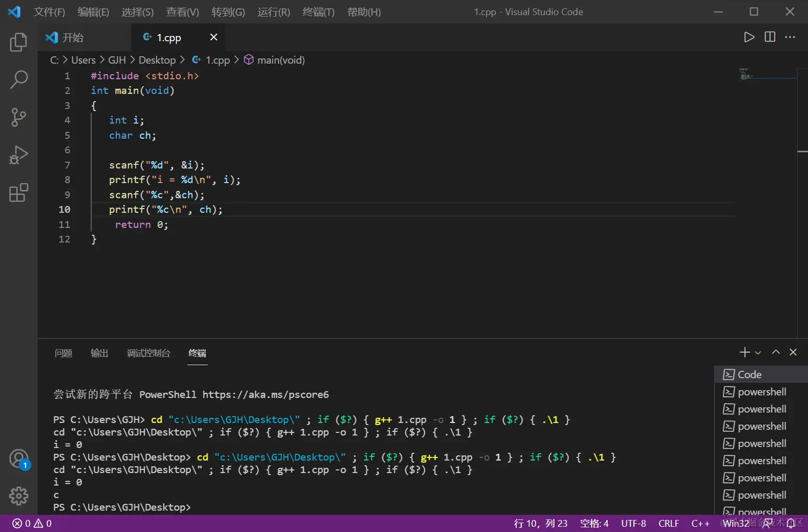Open the Manage gear menu
Screen dimensions: 808x532
coord(19,496)
